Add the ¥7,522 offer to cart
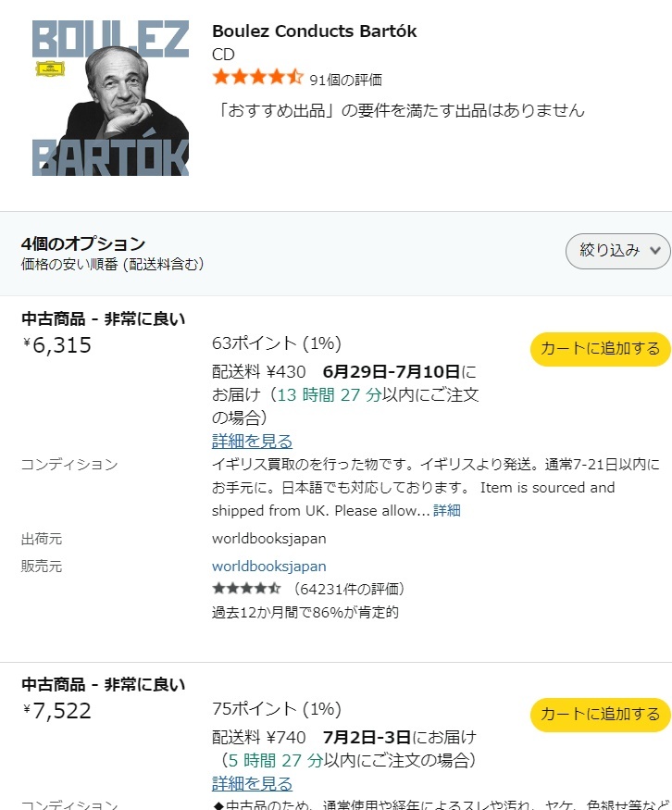 pos(600,715)
